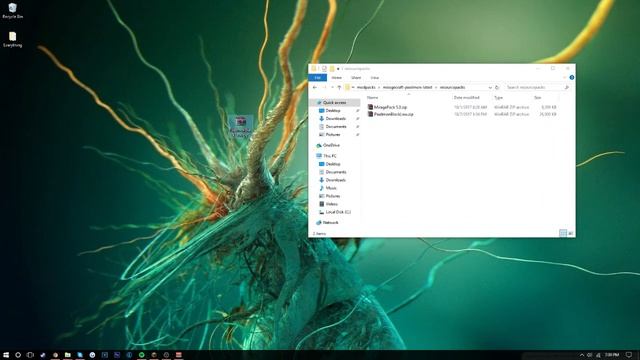640x360 pixels.
Task: Click the Search resourcepacks field
Action: coord(536,87)
